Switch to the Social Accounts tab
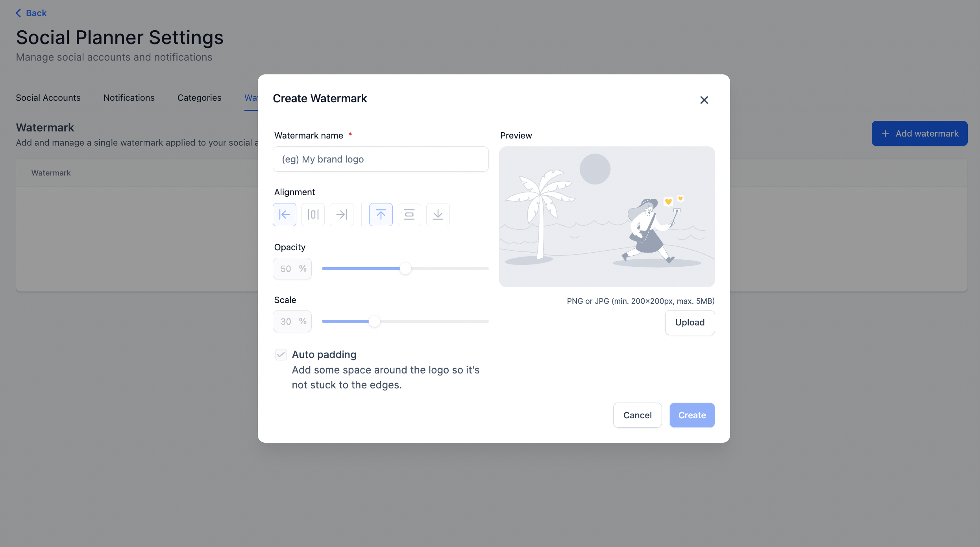Screen dimensions: 980x547 [48, 98]
